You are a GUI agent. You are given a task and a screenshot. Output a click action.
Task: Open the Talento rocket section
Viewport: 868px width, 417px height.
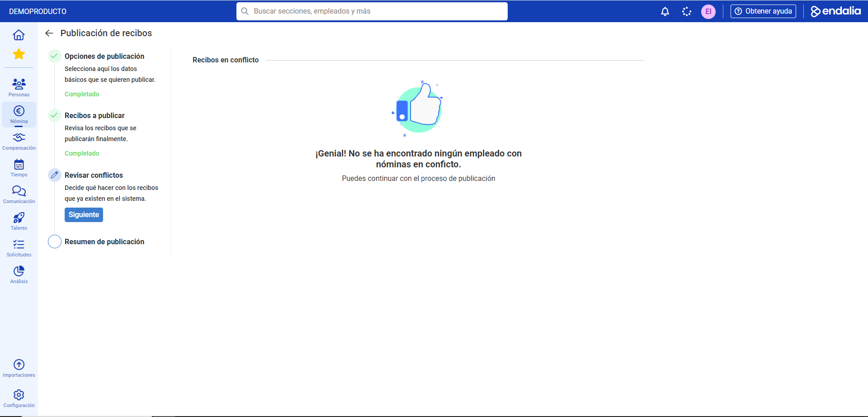pyautogui.click(x=19, y=221)
